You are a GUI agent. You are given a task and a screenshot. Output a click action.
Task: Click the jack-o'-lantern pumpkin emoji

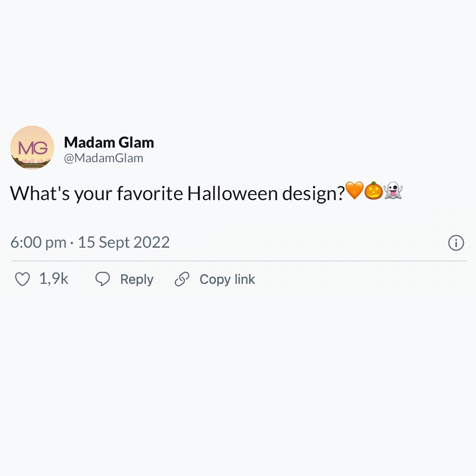[x=374, y=191]
